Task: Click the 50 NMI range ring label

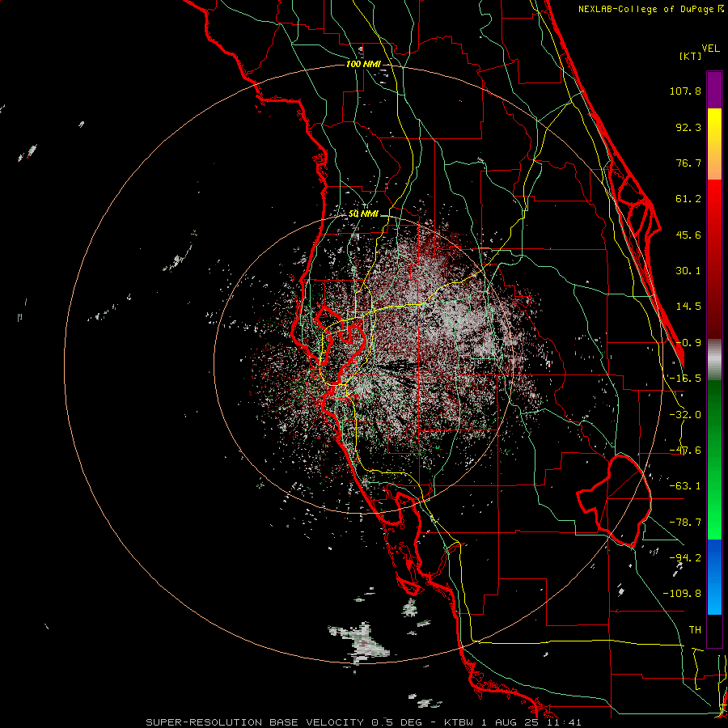Action: point(363,214)
